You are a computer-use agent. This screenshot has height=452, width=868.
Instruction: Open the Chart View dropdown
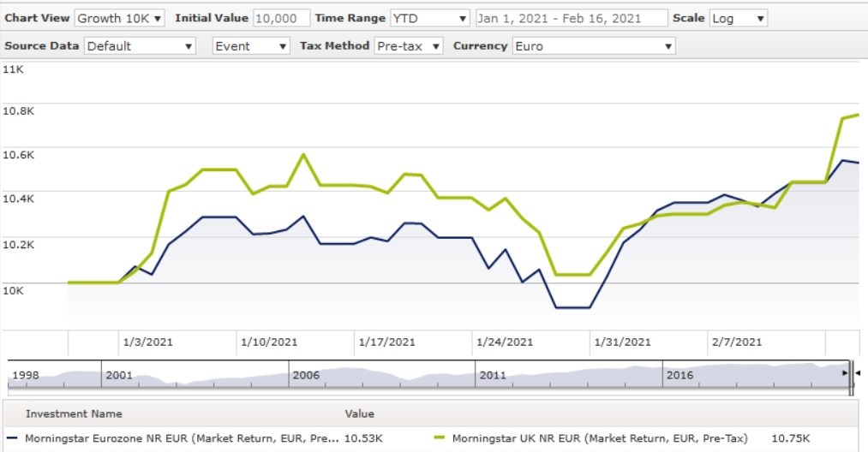(120, 18)
